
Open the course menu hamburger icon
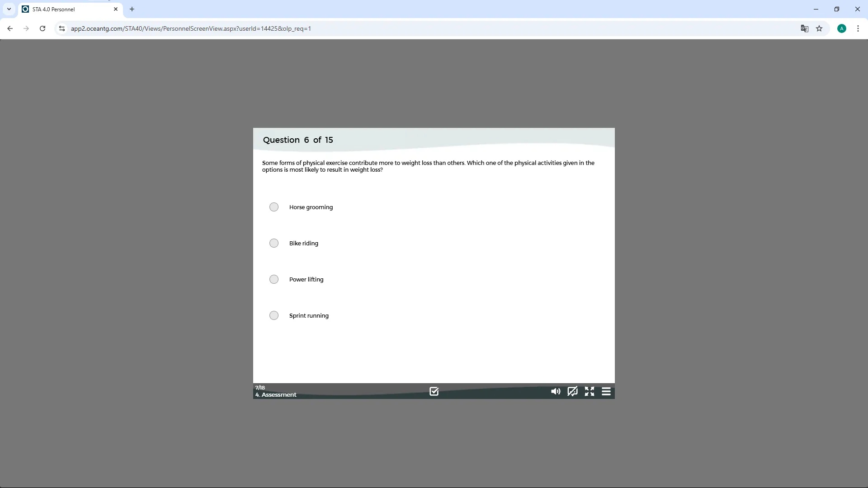point(606,391)
